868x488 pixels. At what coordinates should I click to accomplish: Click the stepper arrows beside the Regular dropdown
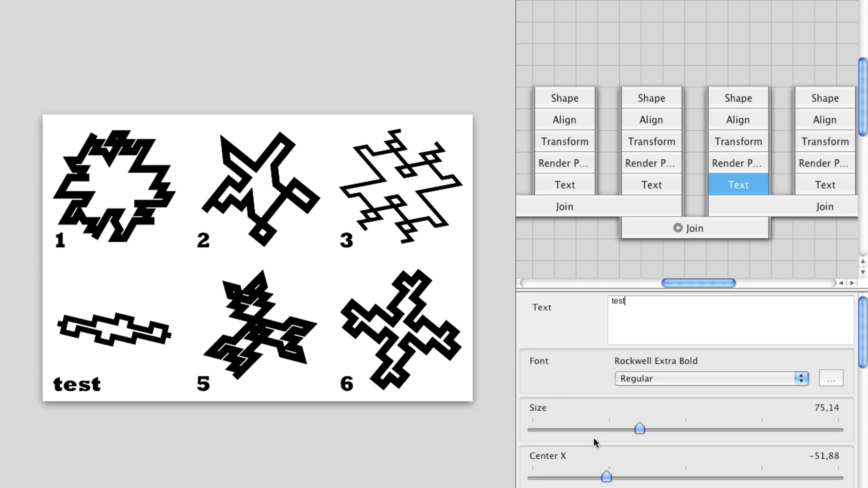point(801,378)
